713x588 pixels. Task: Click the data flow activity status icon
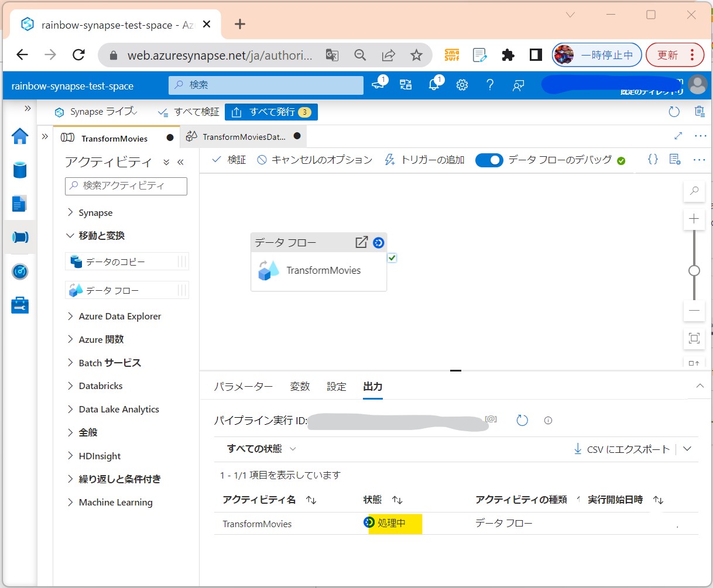pos(379,242)
